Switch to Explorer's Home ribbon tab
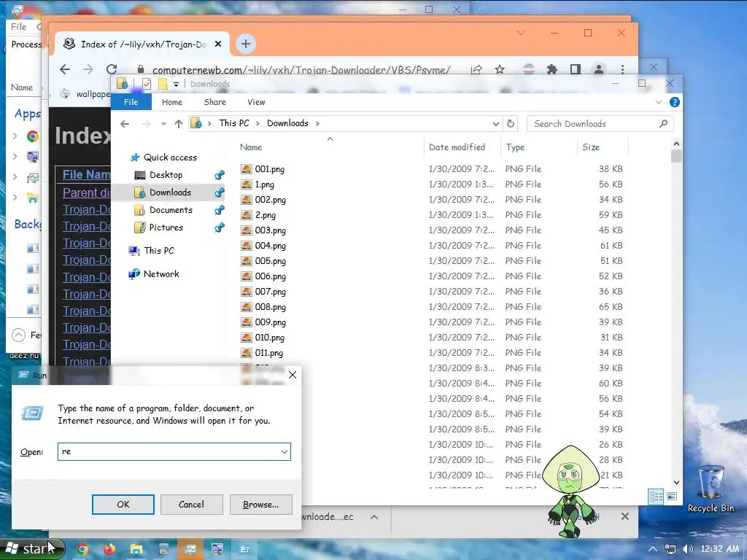 172,102
